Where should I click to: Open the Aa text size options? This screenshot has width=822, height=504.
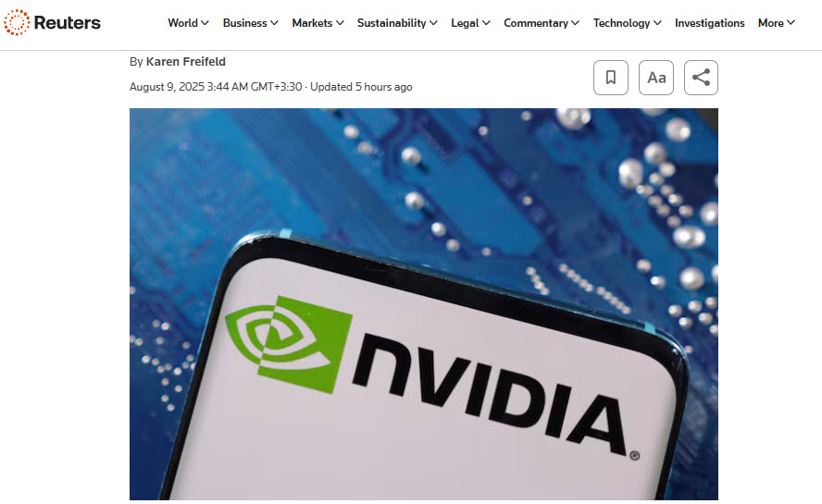coord(656,78)
